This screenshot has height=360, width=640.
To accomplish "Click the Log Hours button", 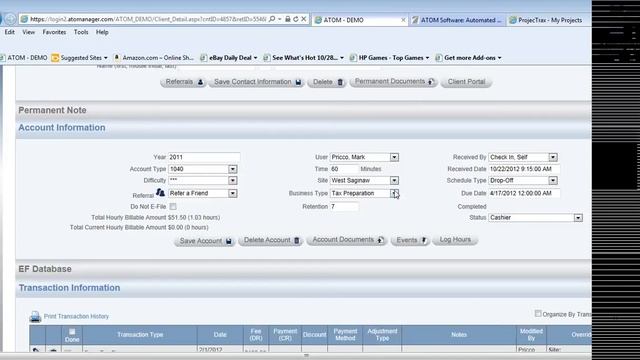I will coord(455,240).
